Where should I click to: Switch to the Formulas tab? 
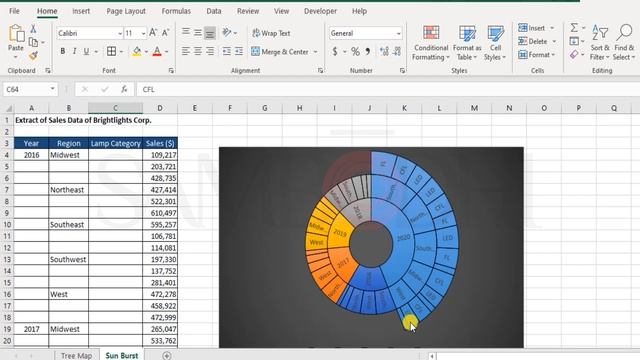[176, 11]
